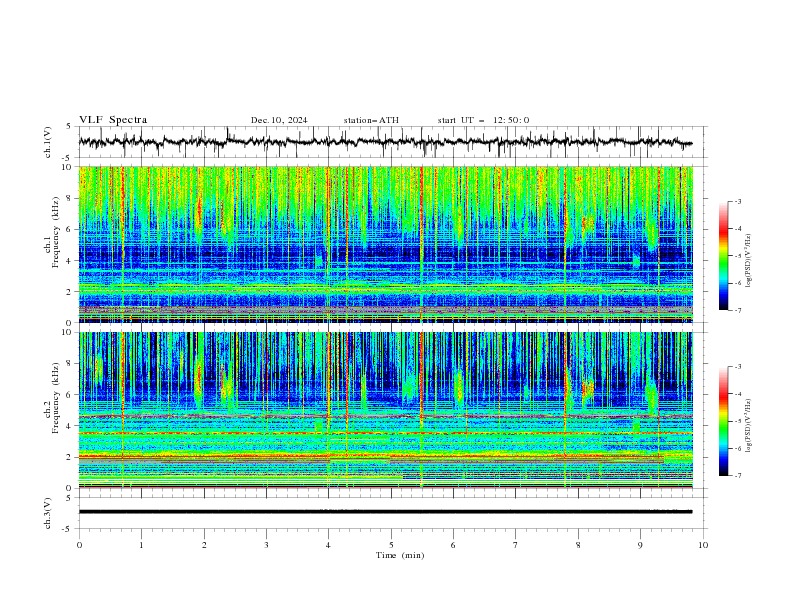The image size is (792, 612).
Task: Click the ch.1 waveform trace plot
Action: [385, 142]
